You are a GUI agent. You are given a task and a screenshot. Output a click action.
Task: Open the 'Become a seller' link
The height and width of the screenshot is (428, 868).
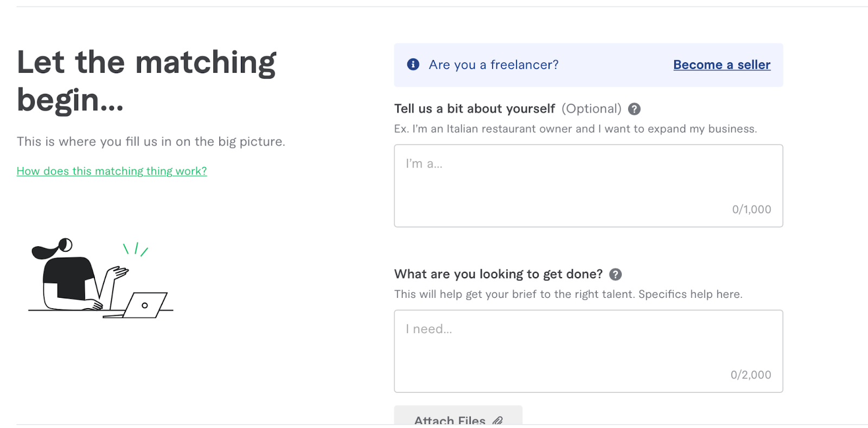pos(722,65)
